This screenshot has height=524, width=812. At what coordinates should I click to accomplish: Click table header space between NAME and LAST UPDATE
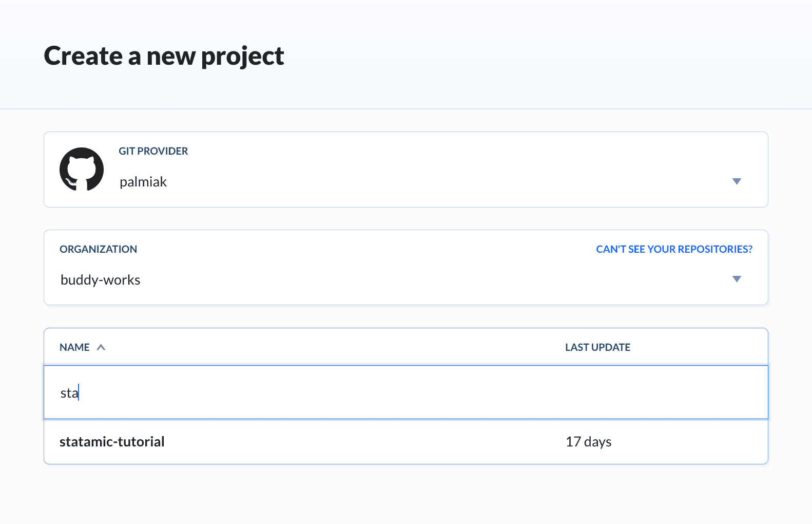click(334, 347)
